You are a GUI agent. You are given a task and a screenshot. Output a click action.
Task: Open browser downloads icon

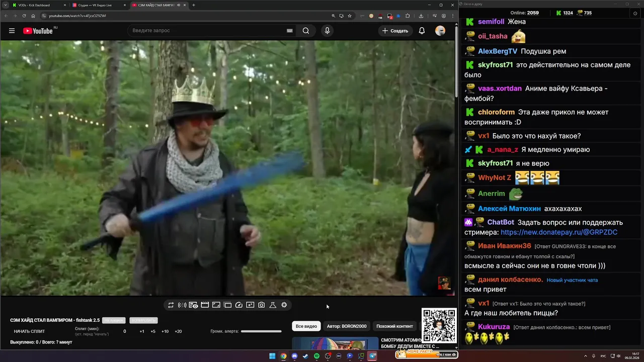pyautogui.click(x=421, y=16)
